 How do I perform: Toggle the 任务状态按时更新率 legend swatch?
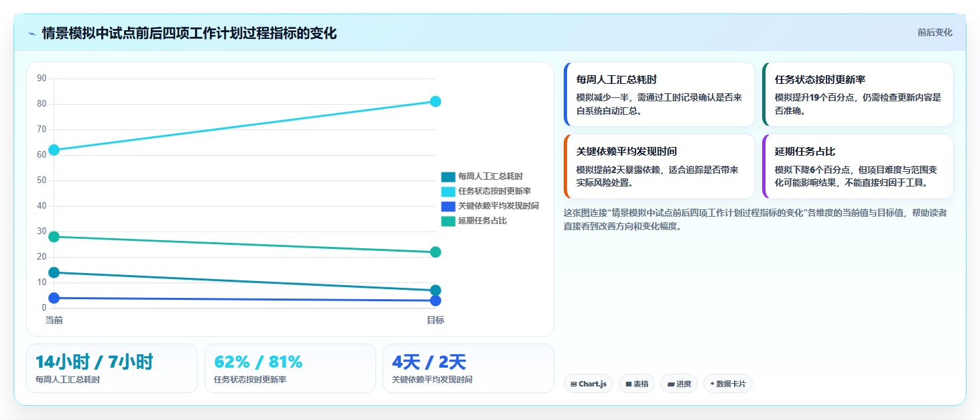(x=448, y=192)
